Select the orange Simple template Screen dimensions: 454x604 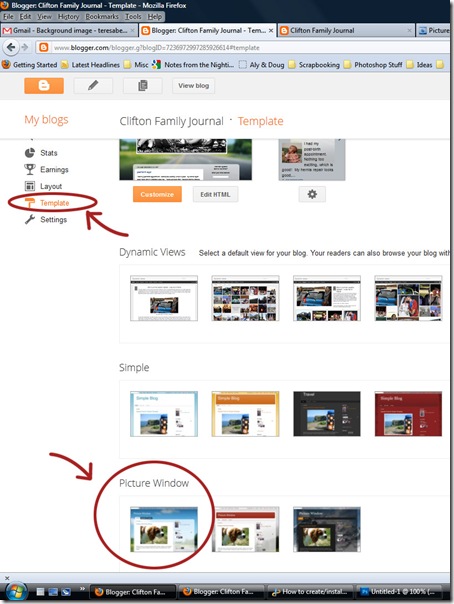tap(245, 414)
